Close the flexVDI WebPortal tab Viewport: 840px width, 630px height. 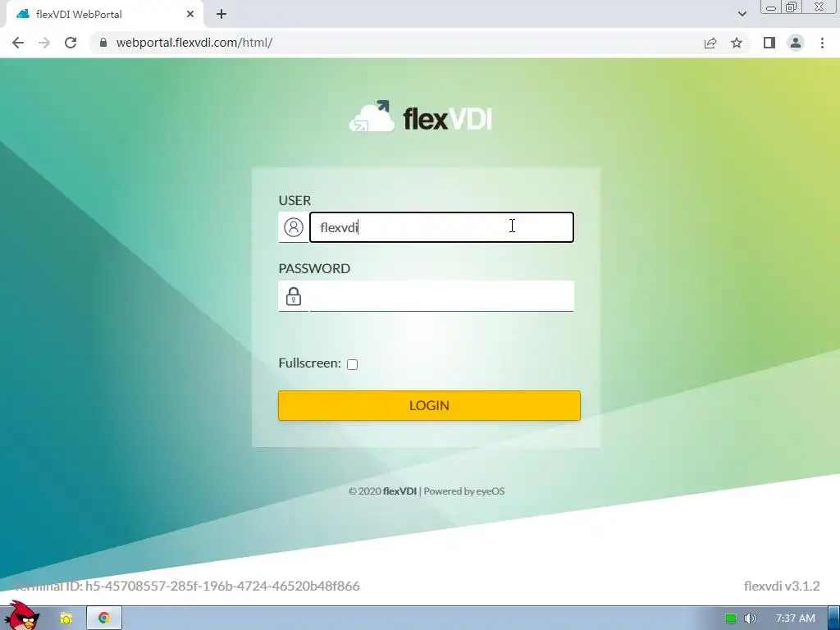[190, 14]
